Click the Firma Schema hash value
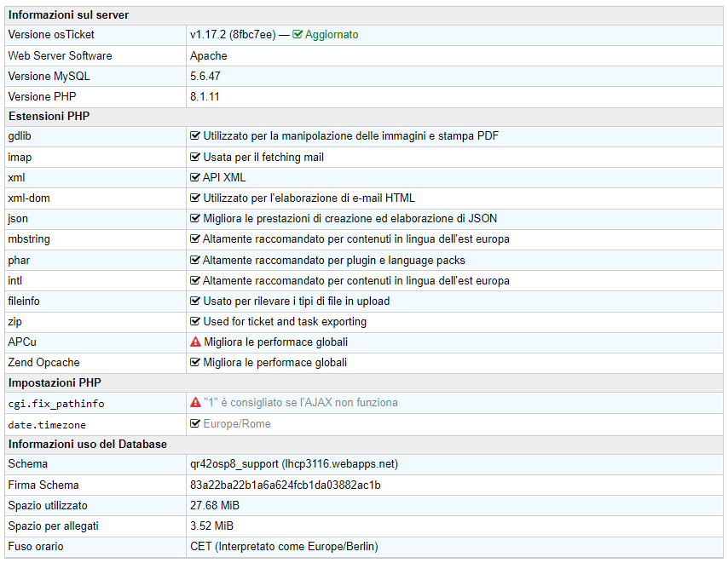Screen dimensions: 728x563 285,485
